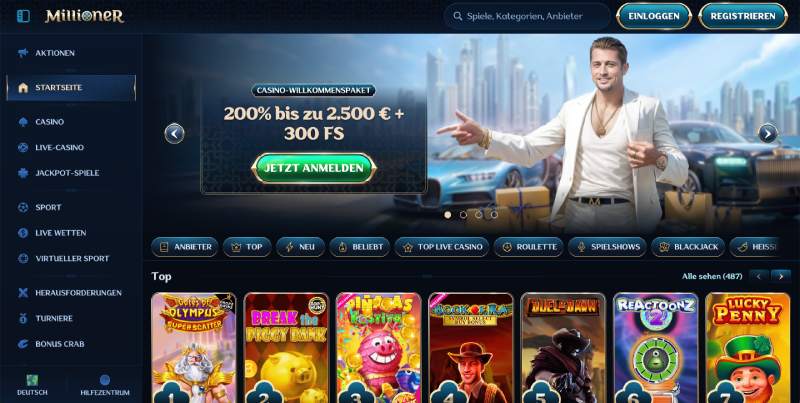Open Bonus Crab icon in sidebar
800x403 pixels.
tap(23, 344)
